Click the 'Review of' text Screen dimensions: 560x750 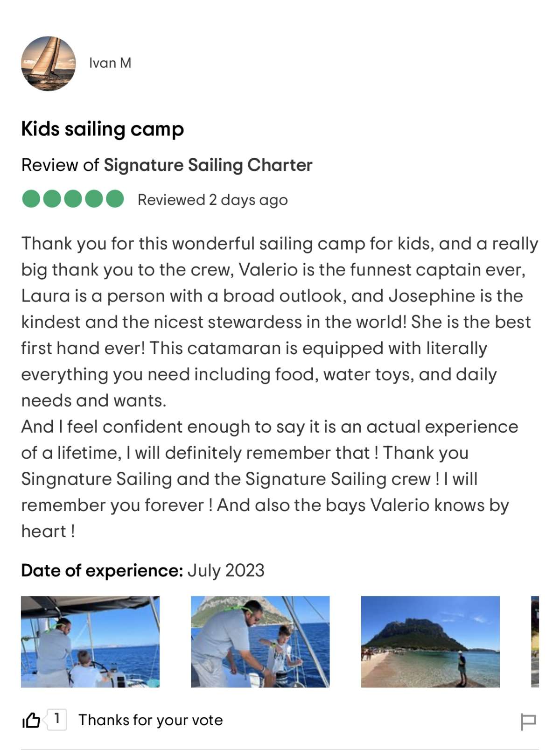coord(60,165)
